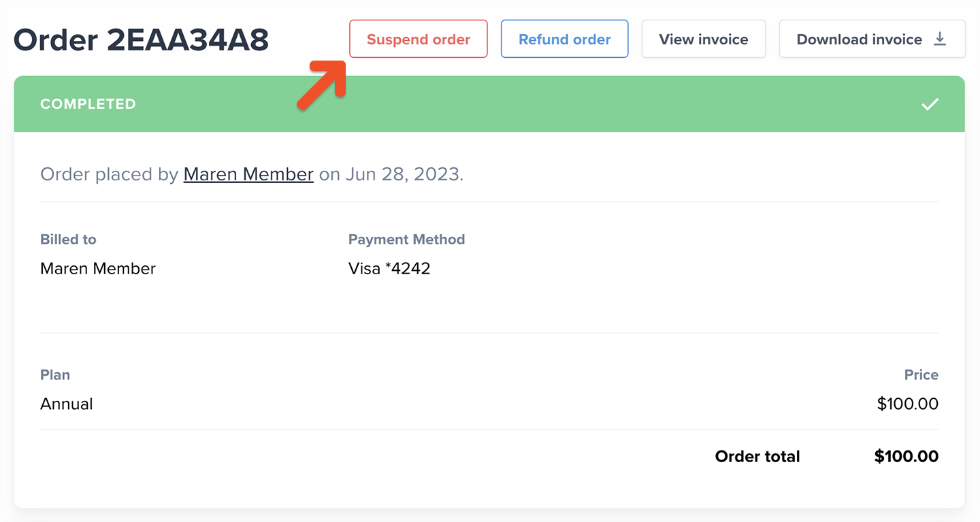Click the Order 2EAA34A8 heading
Screen dimensions: 980x522
[x=141, y=40]
